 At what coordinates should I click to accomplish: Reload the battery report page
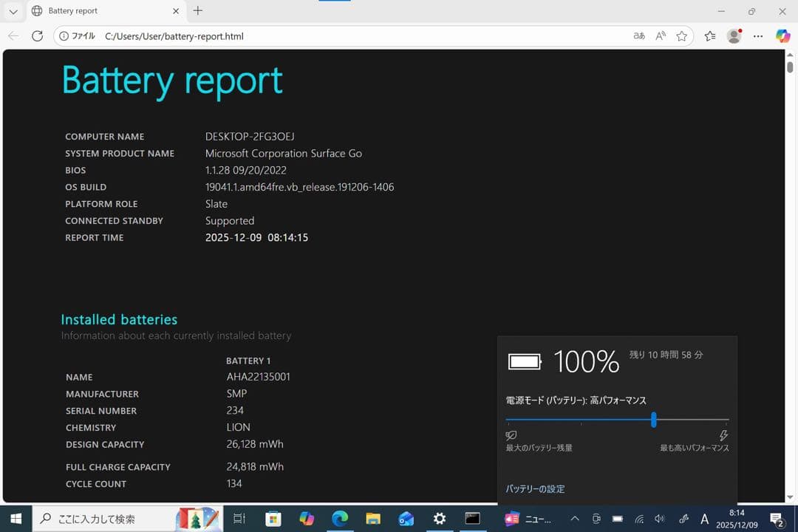tap(37, 36)
